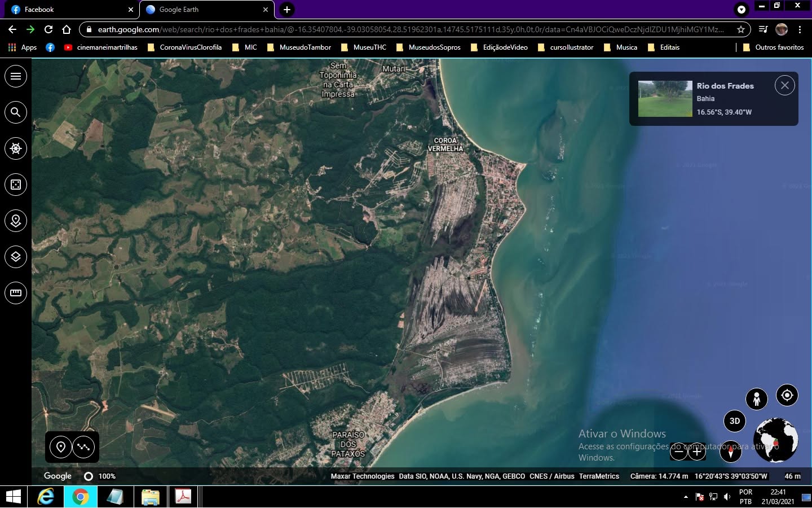Draw line or shape tool button
812x508 pixels.
tap(84, 447)
